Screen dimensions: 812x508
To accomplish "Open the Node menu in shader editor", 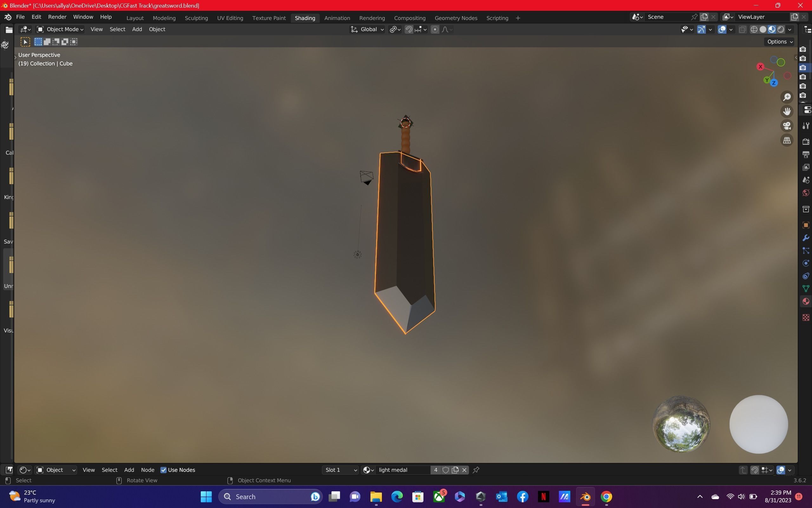I will [147, 470].
